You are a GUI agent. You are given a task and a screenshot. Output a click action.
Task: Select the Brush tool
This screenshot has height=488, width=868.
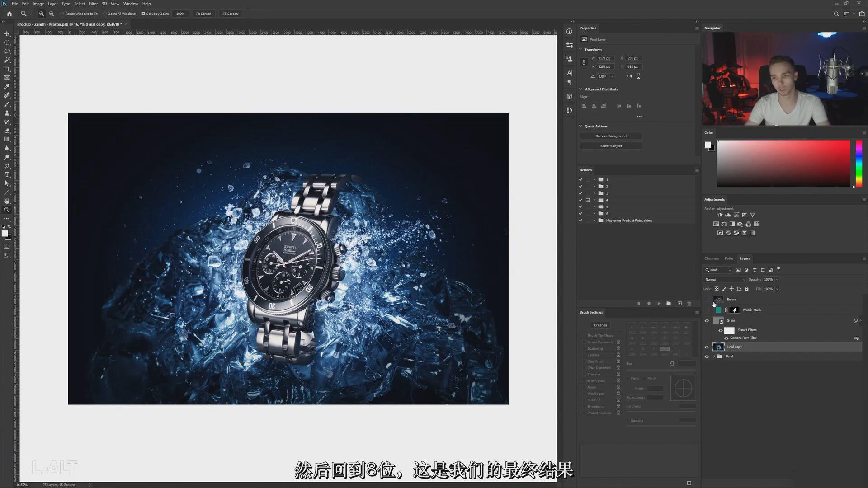pyautogui.click(x=7, y=104)
